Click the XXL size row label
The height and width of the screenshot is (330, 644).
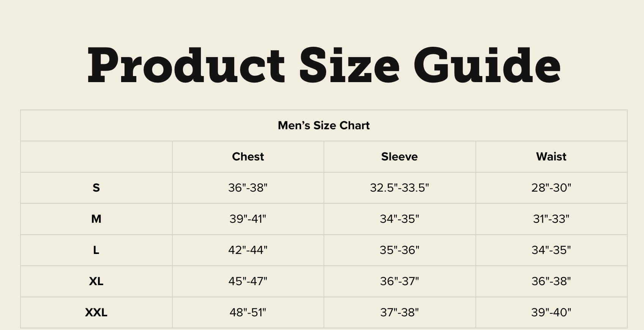96,313
